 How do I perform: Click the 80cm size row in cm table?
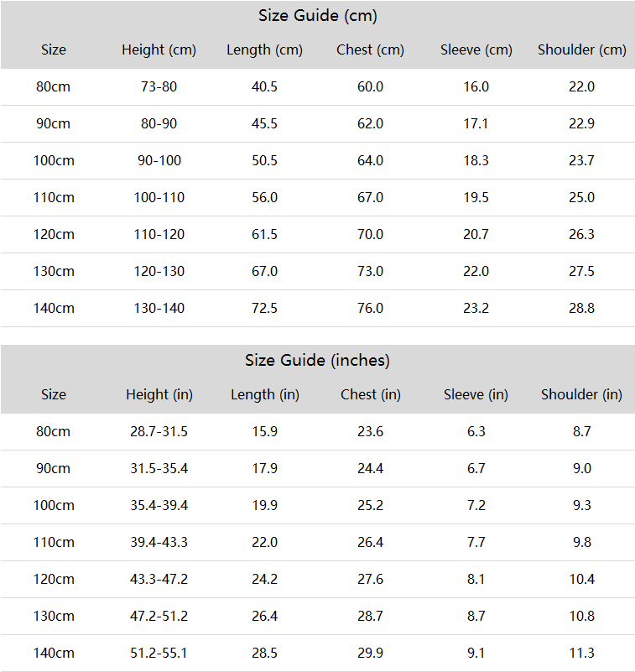coord(317,87)
